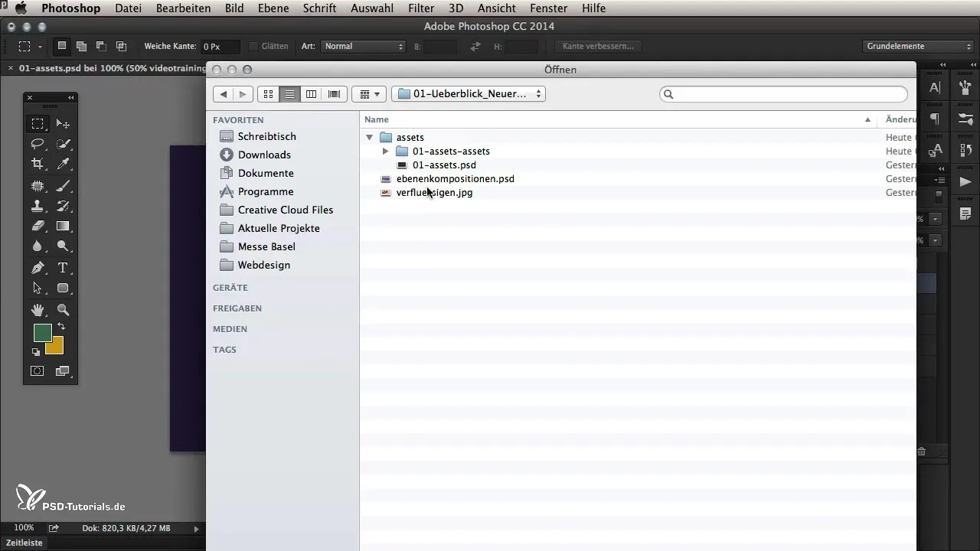The height and width of the screenshot is (551, 980).
Task: Select the Healing Brush patch tool
Action: (x=37, y=185)
